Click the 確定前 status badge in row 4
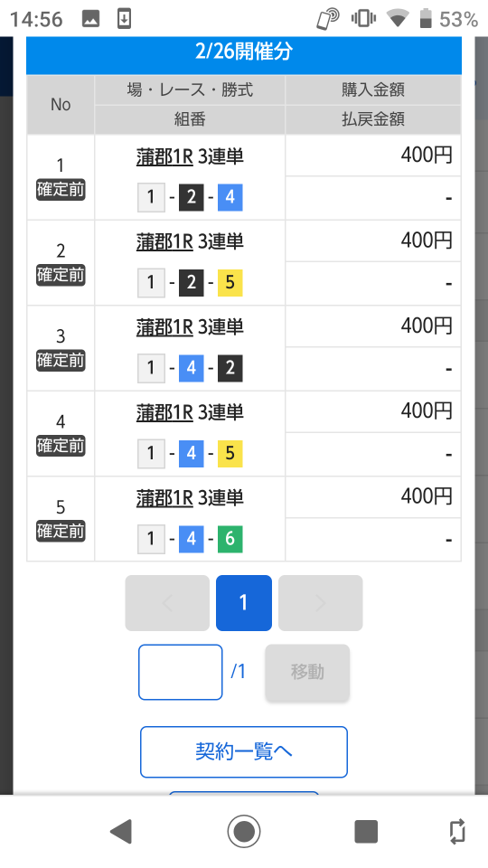Image resolution: width=488 pixels, height=868 pixels. pos(61,446)
